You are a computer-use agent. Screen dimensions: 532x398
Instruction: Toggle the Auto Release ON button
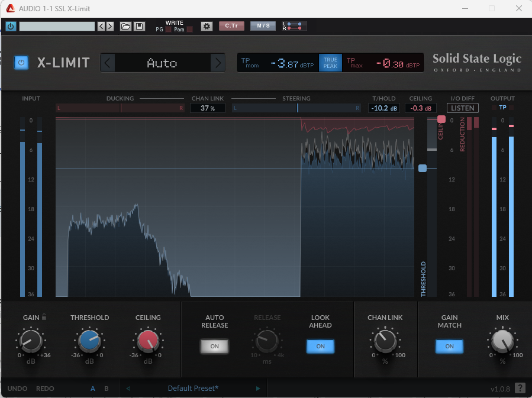214,346
